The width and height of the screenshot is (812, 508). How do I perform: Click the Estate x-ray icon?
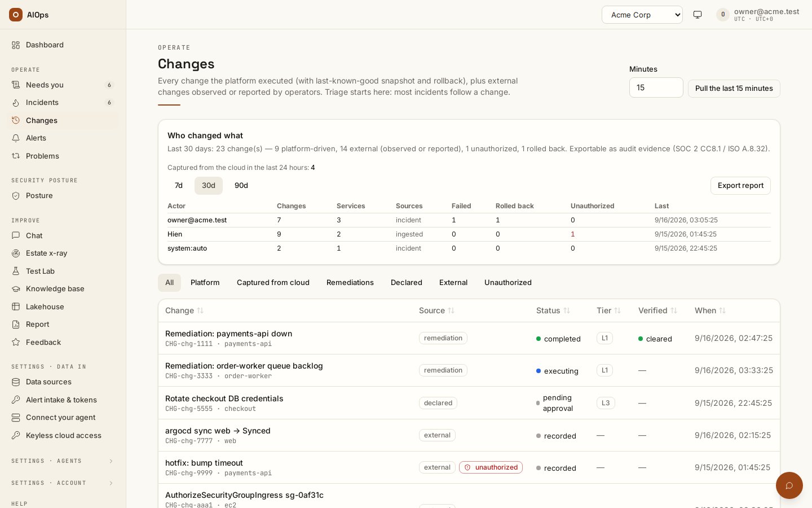coord(16,253)
